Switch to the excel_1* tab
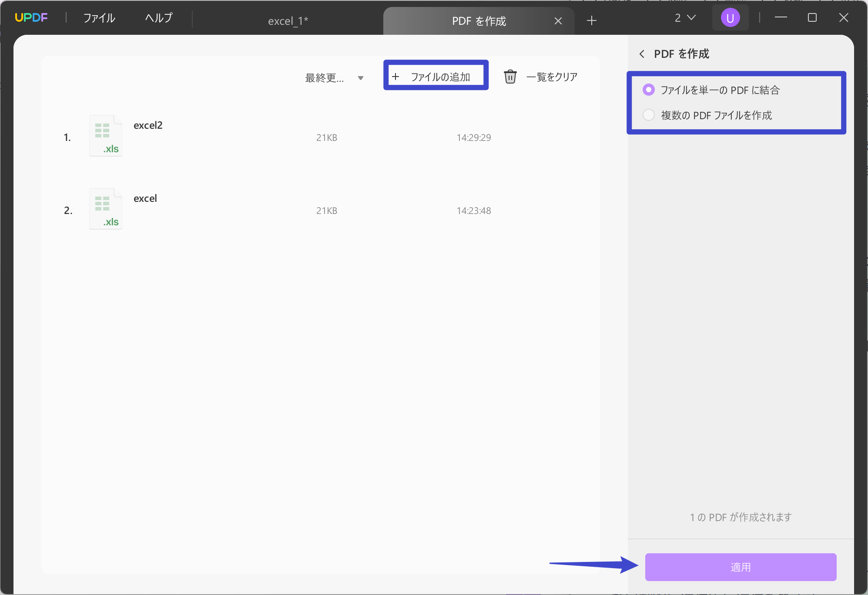This screenshot has height=595, width=868. (x=288, y=21)
